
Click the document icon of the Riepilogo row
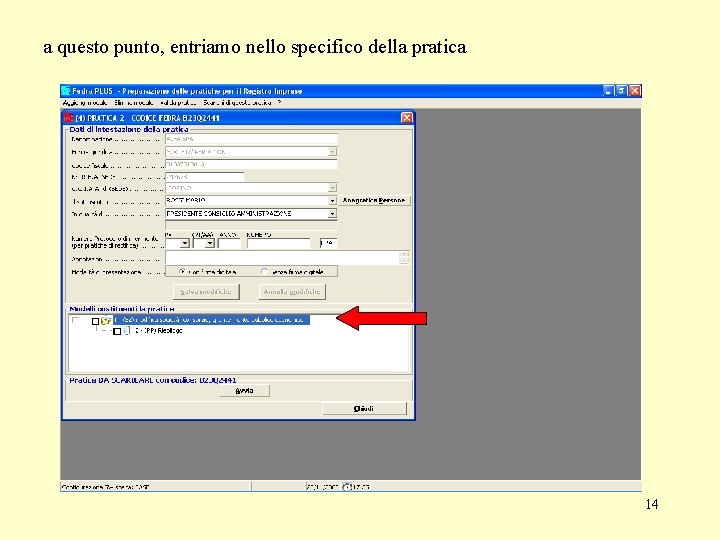pyautogui.click(x=126, y=331)
